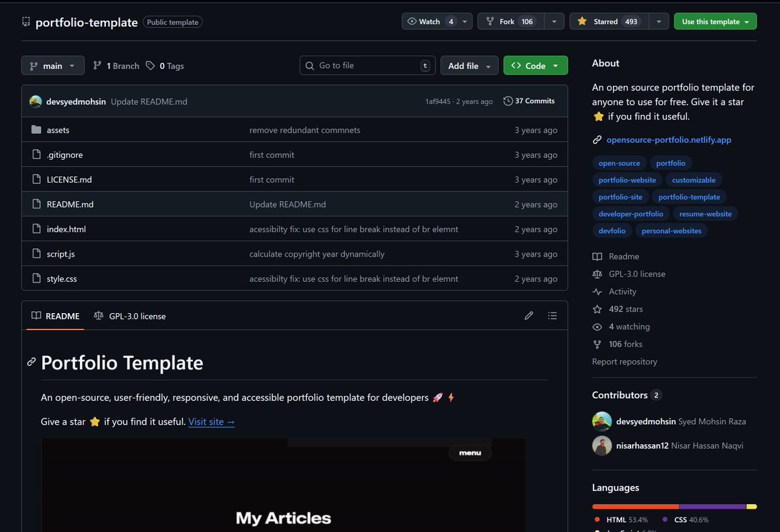
Task: Click the 'calculate copyright year dynamically' commit message
Action: click(x=317, y=254)
